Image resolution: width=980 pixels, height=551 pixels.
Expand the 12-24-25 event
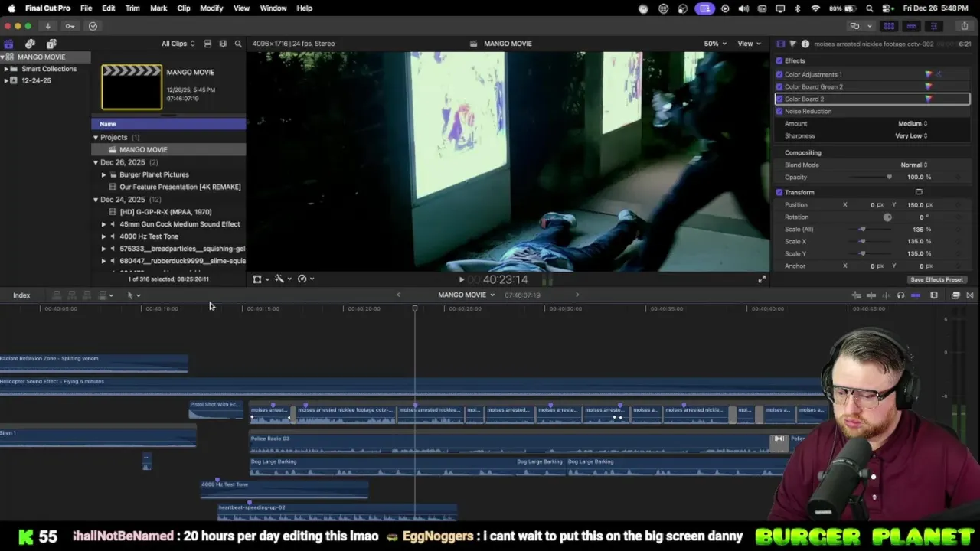pos(6,80)
